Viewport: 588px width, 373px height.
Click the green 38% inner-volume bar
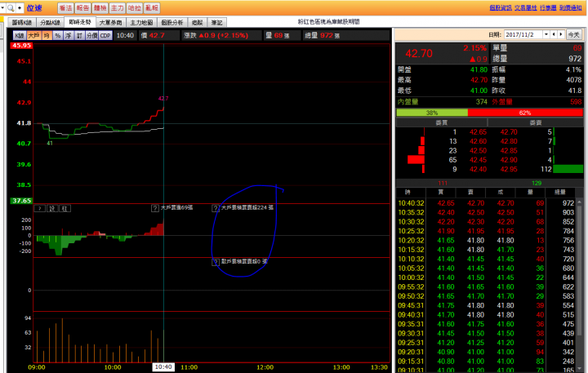point(432,113)
